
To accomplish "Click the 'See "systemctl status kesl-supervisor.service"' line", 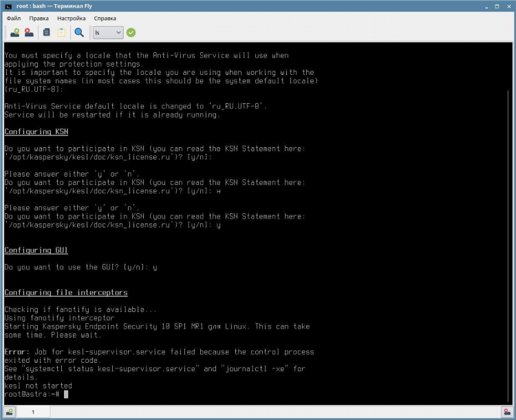I will coord(155,368).
